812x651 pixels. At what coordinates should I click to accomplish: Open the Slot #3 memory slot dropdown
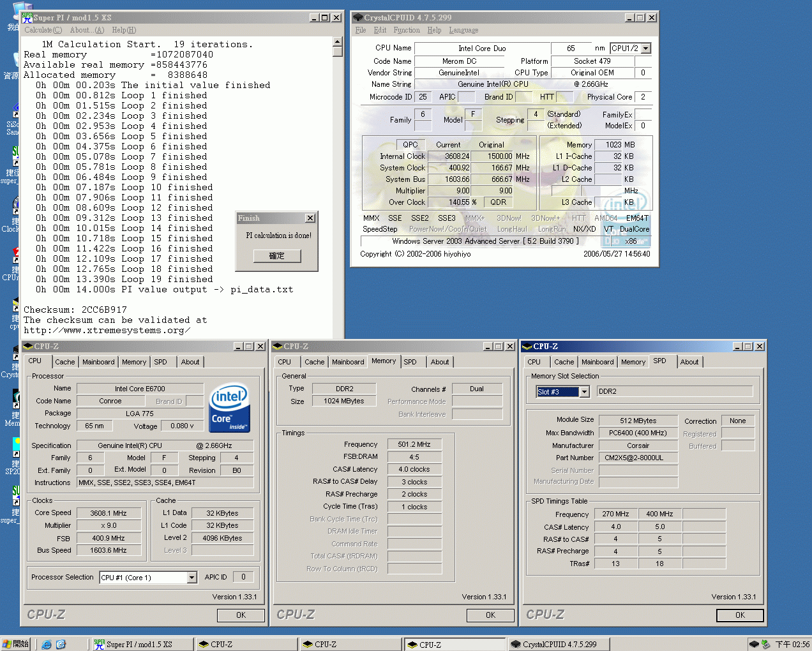(x=584, y=392)
